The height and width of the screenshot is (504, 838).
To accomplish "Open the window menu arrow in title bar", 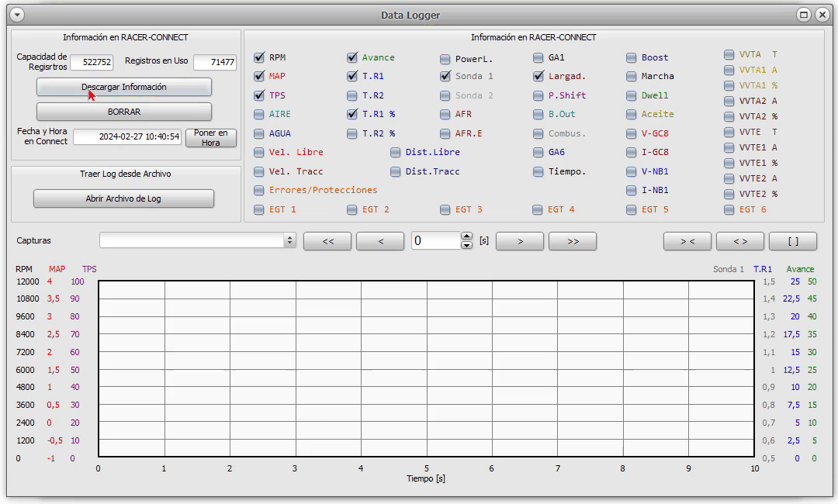I will coord(17,15).
